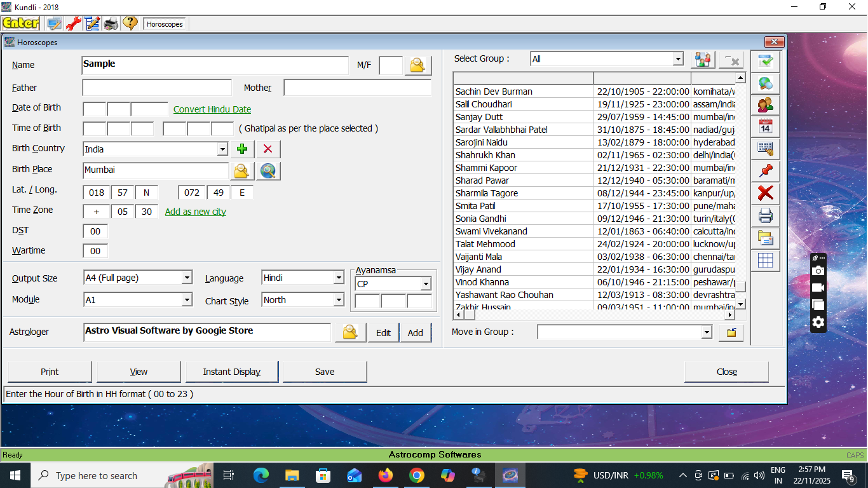Click the red pushpin icon
Viewport: 868px width, 488px height.
[766, 170]
